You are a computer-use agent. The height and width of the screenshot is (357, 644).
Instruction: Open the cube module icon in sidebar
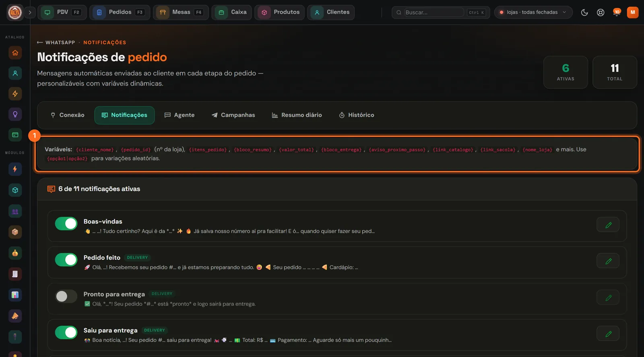point(15,190)
